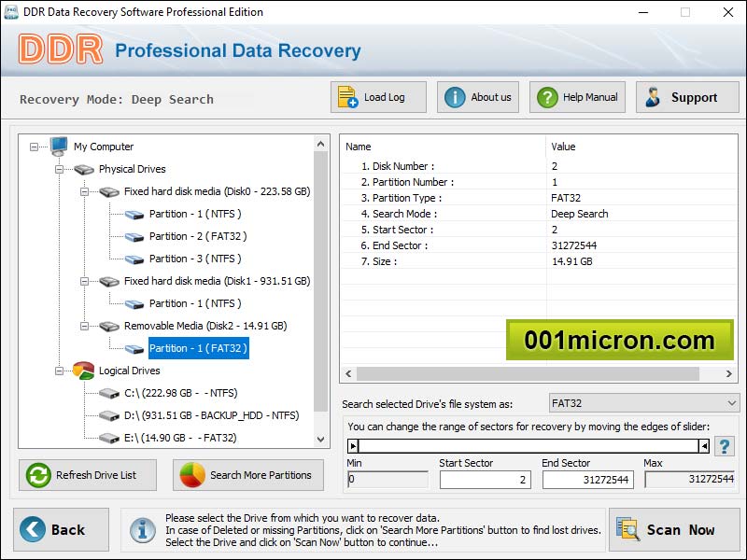Click the Support person icon
The image size is (747, 560).
point(653,97)
